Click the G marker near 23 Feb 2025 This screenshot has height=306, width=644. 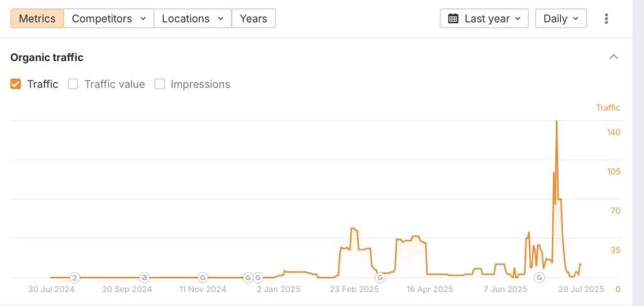(380, 278)
